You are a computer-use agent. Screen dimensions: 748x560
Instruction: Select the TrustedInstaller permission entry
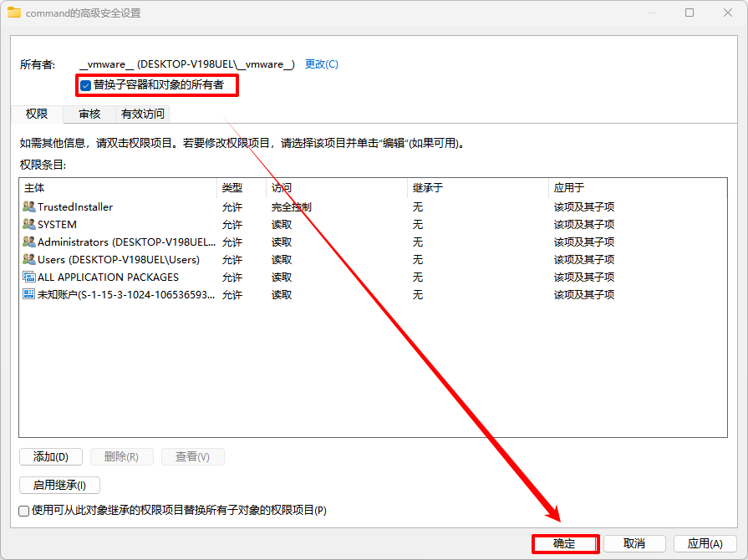click(373, 206)
